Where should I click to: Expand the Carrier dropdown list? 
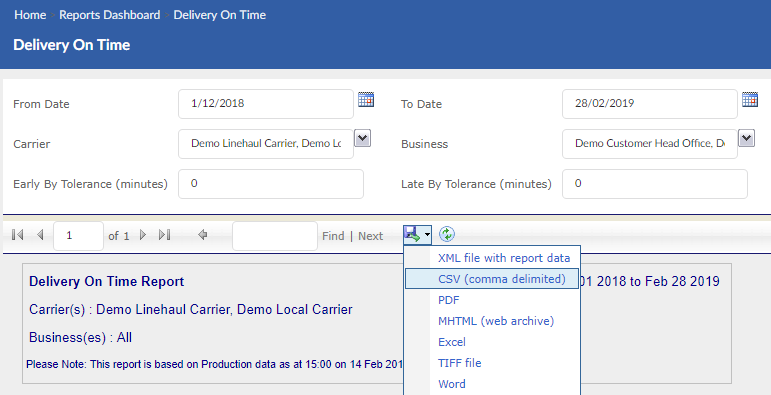pos(362,139)
